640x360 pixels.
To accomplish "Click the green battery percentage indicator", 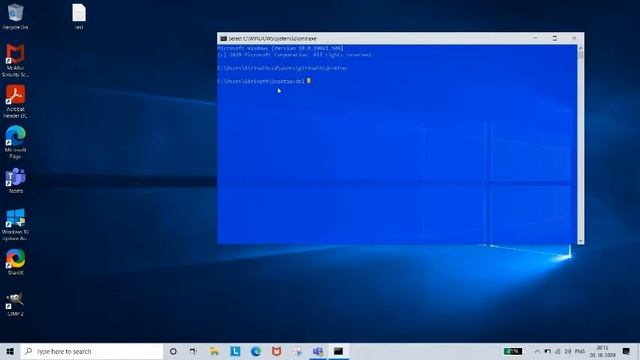I will click(512, 351).
